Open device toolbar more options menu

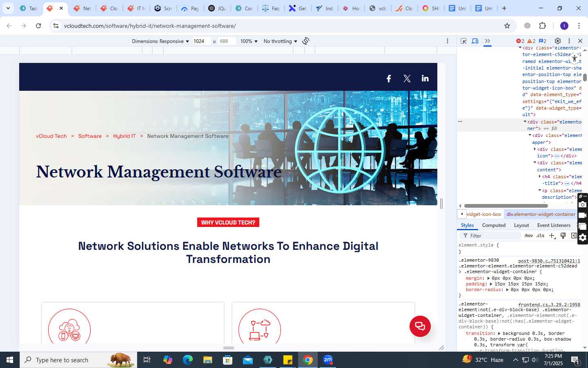448,41
